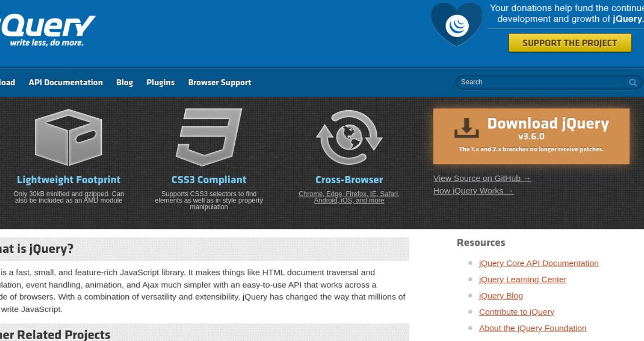Screen dimensions: 644x341
Task: Open About the jQuery Foundation link
Action: pos(533,328)
